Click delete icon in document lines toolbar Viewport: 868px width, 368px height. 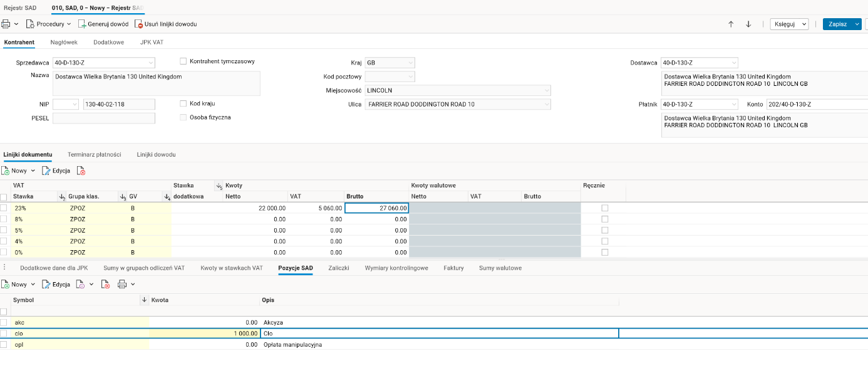click(x=81, y=171)
